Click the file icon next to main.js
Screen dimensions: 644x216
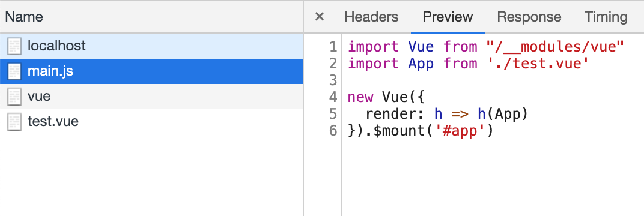[x=14, y=71]
